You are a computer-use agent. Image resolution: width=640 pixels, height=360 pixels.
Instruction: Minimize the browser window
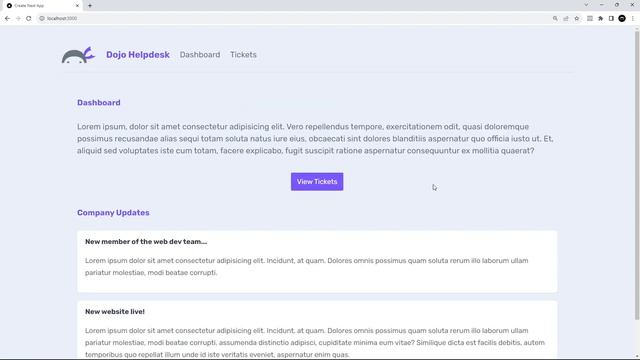coord(602,5)
